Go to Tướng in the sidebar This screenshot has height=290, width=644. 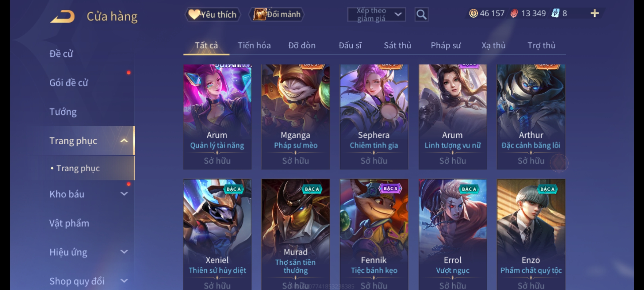coord(63,112)
